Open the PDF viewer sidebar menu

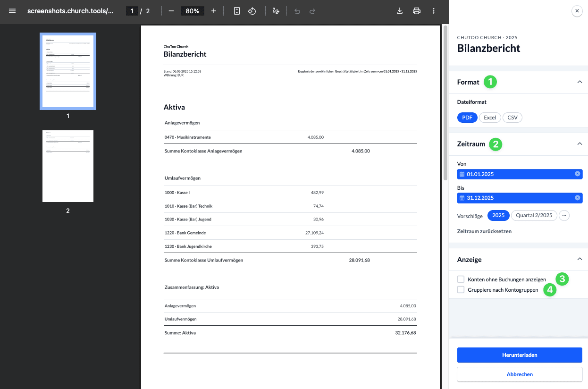[12, 11]
